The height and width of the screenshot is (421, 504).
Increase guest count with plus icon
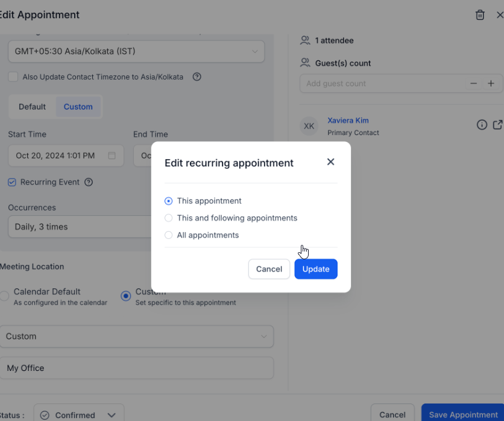[x=491, y=84]
